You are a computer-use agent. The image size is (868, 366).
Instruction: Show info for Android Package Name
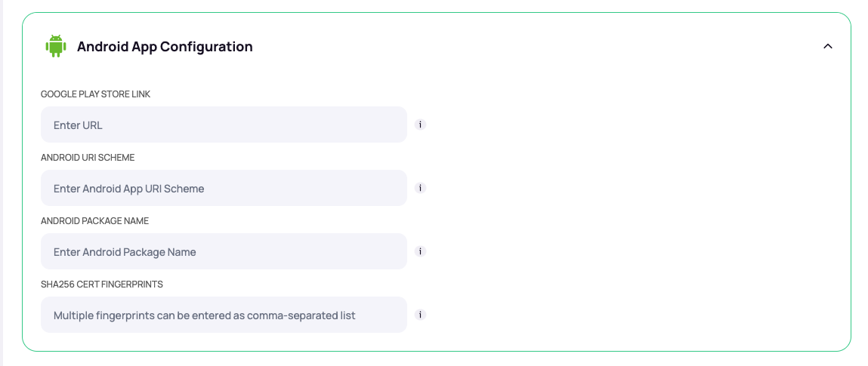coord(421,251)
